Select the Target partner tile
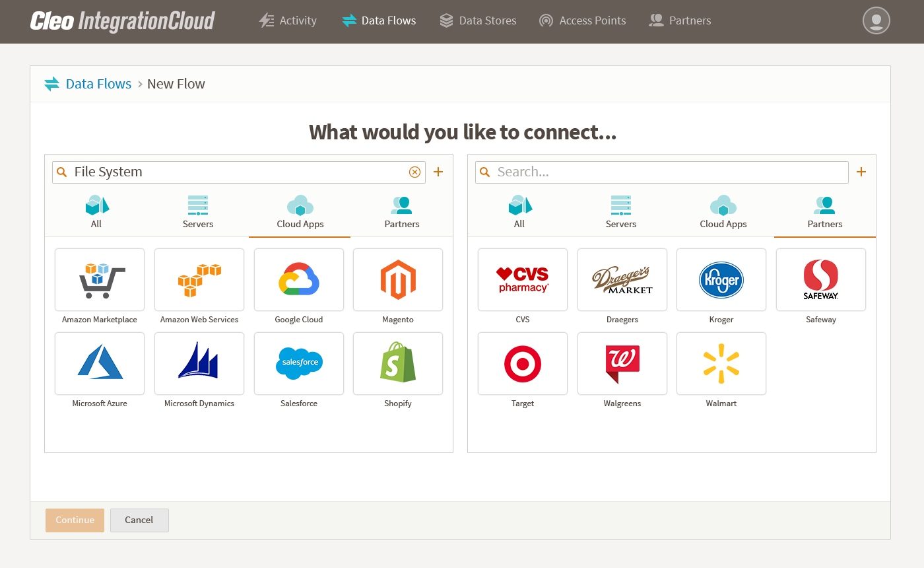This screenshot has width=924, height=568. click(x=523, y=363)
